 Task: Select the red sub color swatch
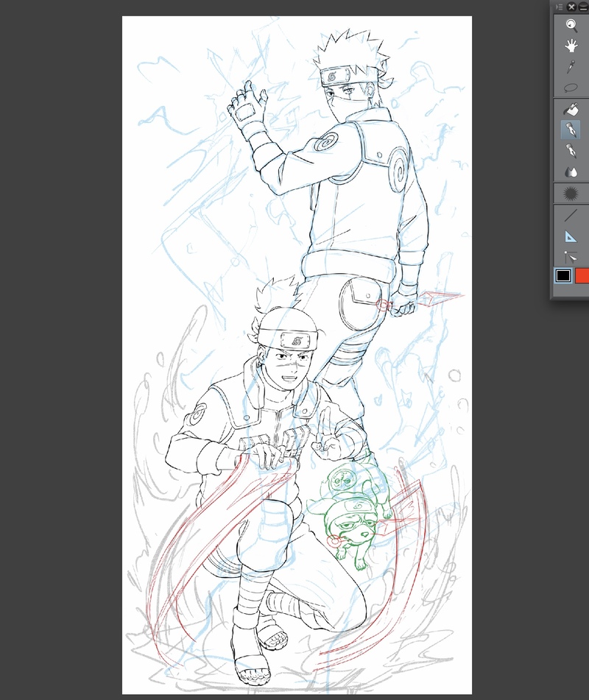point(582,276)
